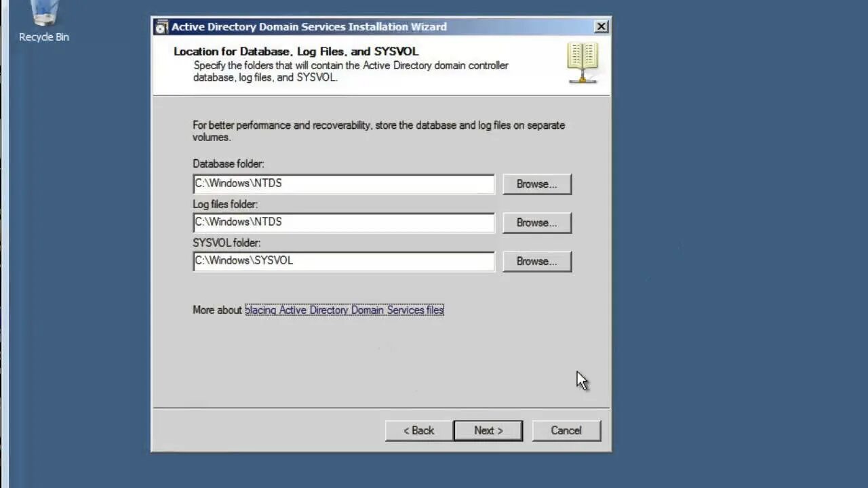868x488 pixels.
Task: Close the Installation Wizard window
Action: [601, 27]
